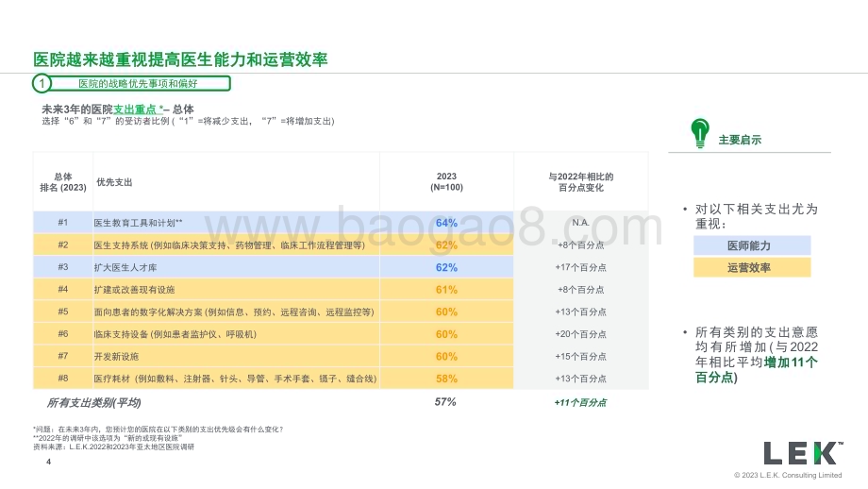Screen dimensions: 868x489
Task: Select the 医院的战略优先事项和偏好 section label
Action: [x=138, y=84]
